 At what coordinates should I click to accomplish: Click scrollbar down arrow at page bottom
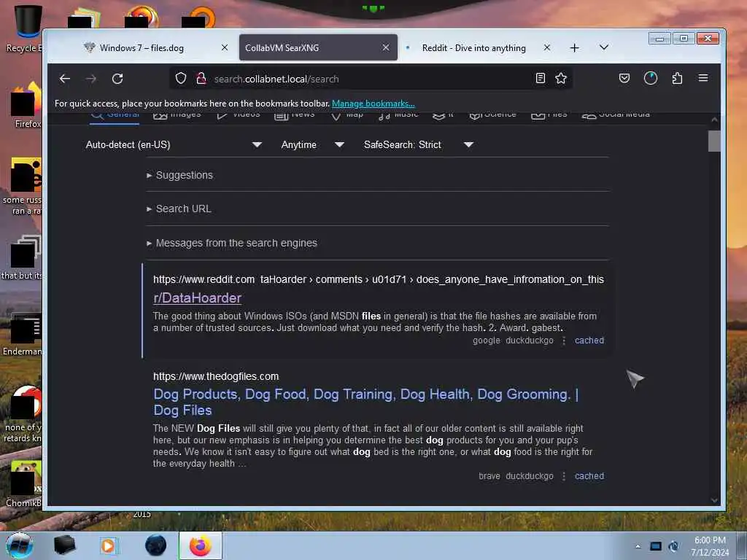(x=714, y=500)
